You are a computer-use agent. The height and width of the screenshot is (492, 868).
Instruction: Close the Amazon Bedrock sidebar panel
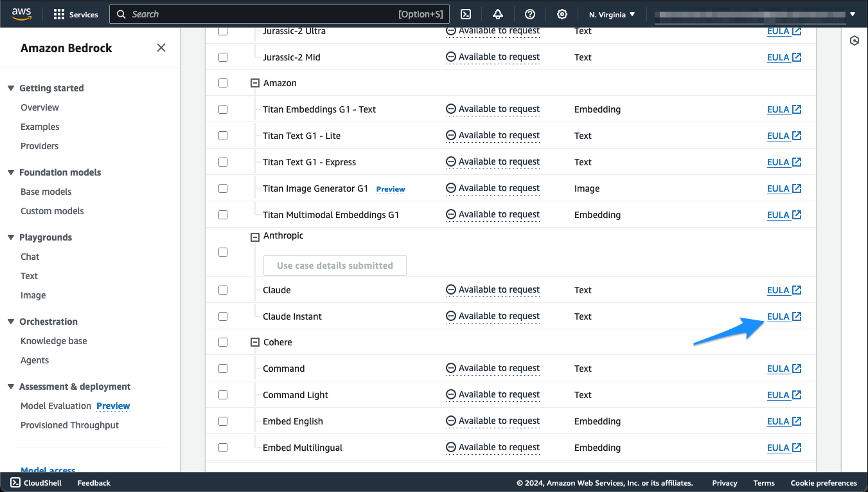(161, 48)
